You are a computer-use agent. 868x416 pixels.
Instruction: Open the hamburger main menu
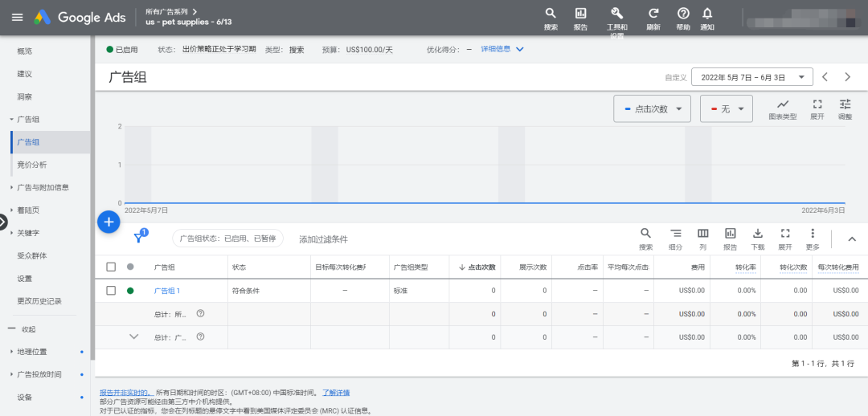[17, 18]
